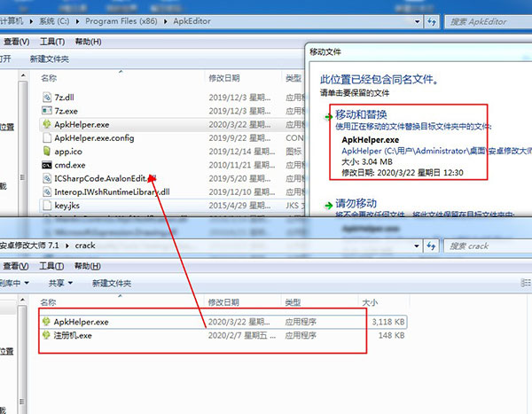Select the cmd.exe file icon
This screenshot has width=532, height=414.
(x=46, y=165)
